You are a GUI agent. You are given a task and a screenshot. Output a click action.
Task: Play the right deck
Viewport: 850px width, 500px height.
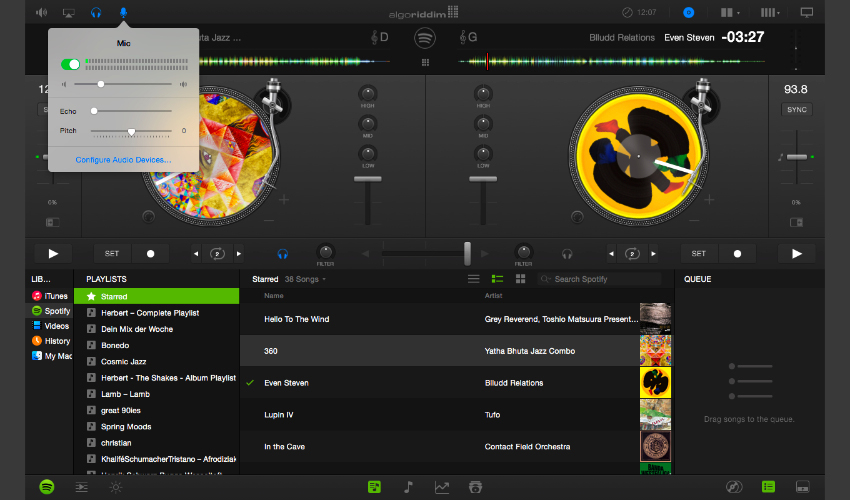point(796,253)
